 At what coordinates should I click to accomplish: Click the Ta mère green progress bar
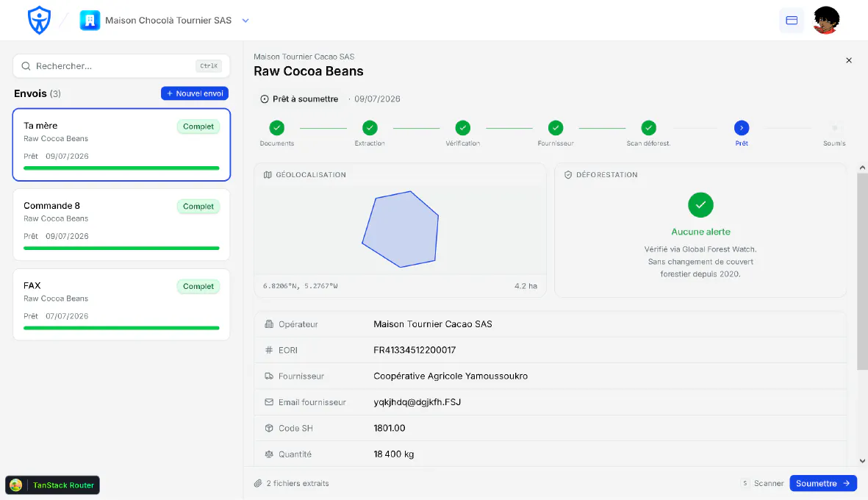click(121, 168)
